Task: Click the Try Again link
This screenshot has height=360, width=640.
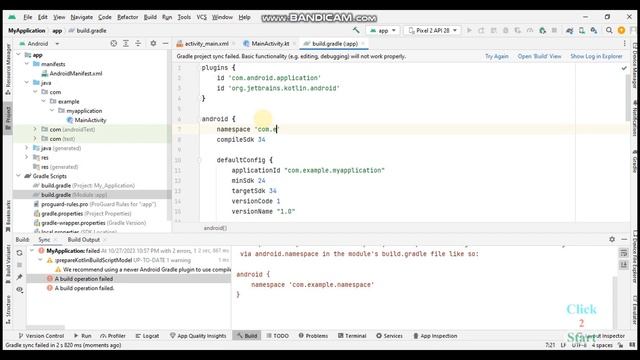Action: tap(497, 56)
